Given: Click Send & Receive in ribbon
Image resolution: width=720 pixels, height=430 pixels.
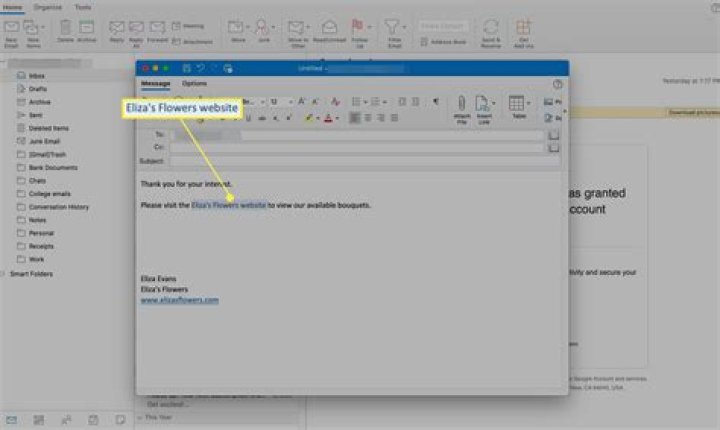Looking at the screenshot, I should [491, 33].
